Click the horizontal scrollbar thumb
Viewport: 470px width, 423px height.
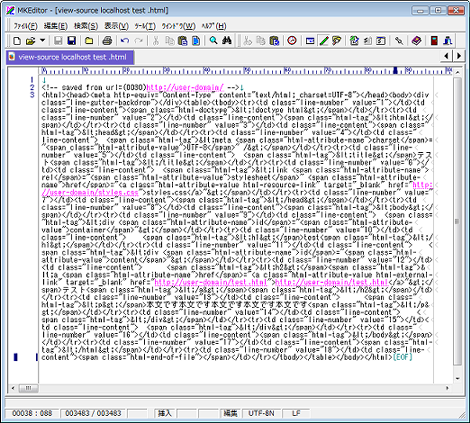(29, 388)
